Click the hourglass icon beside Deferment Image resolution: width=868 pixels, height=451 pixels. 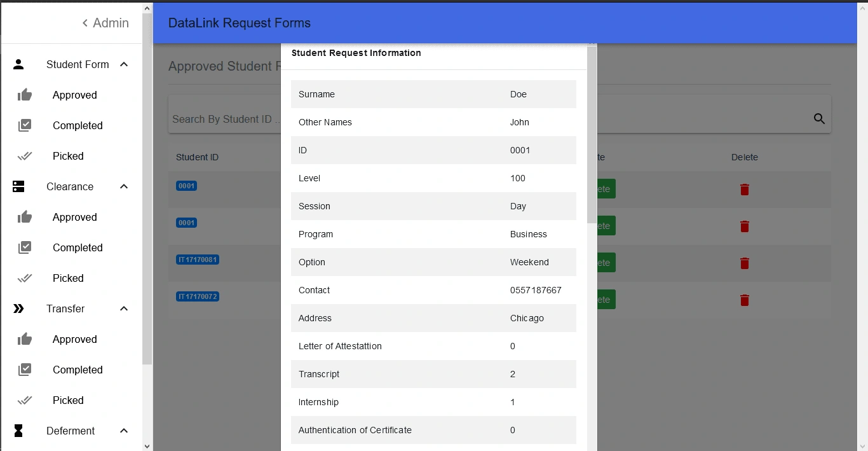(18, 431)
